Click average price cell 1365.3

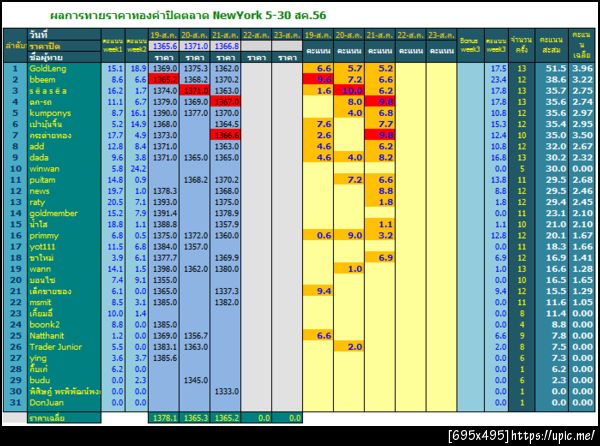[x=195, y=418]
